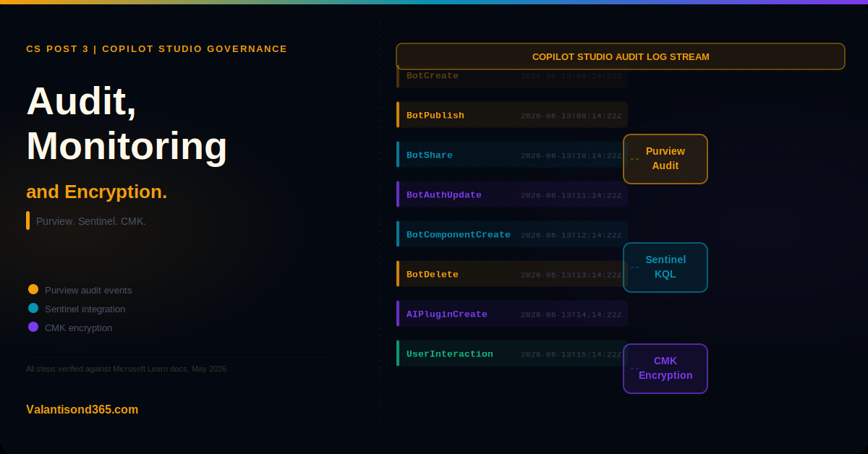The image size is (868, 454).
Task: Click the Sentinel KQL box
Action: pos(665,267)
